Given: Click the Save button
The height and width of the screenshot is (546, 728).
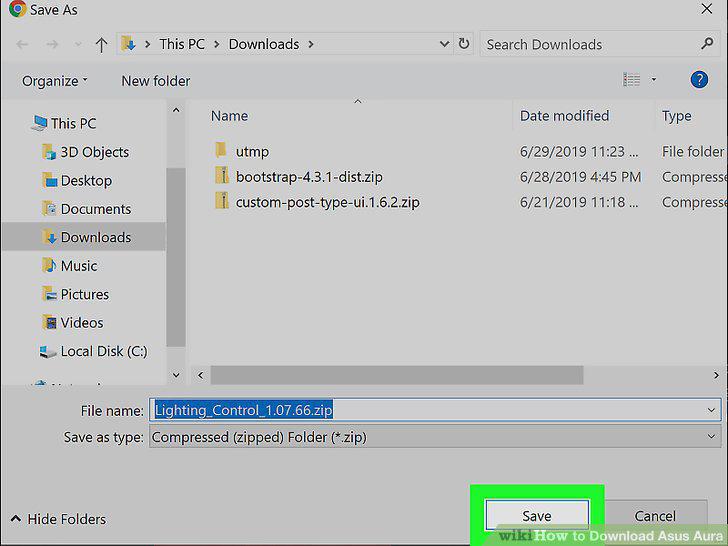Looking at the screenshot, I should (x=537, y=516).
